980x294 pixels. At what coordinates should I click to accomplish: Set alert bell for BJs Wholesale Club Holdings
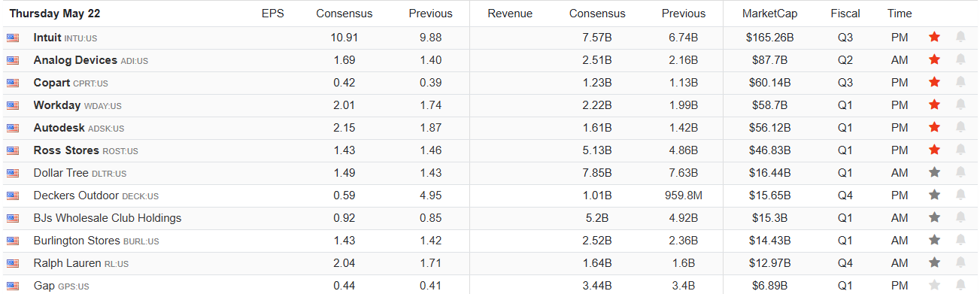click(960, 217)
